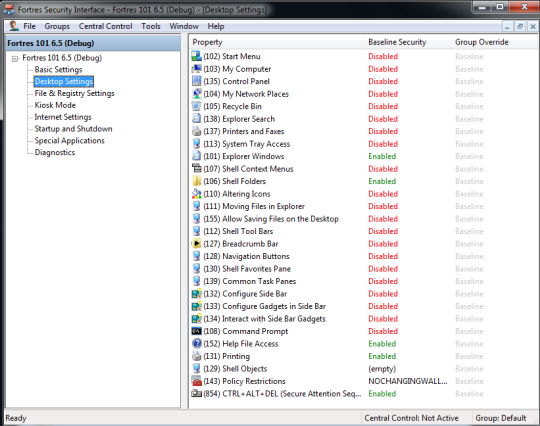Click the Baseline Security column header
540x426 pixels.
[407, 42]
